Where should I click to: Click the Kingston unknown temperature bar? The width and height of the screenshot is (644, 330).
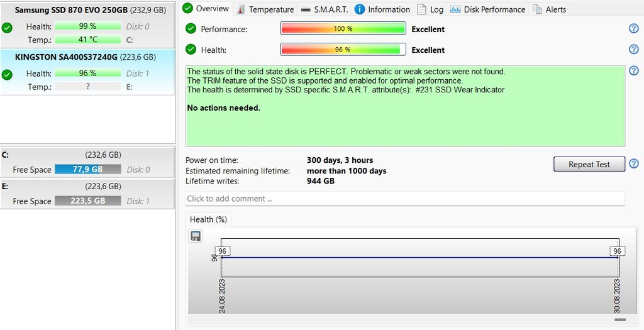pyautogui.click(x=88, y=87)
